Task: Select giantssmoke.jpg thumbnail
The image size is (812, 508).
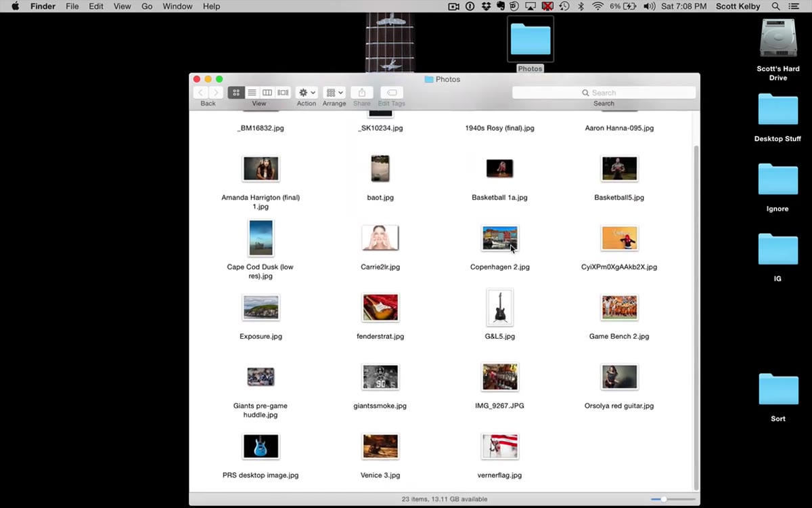Action: (x=380, y=377)
